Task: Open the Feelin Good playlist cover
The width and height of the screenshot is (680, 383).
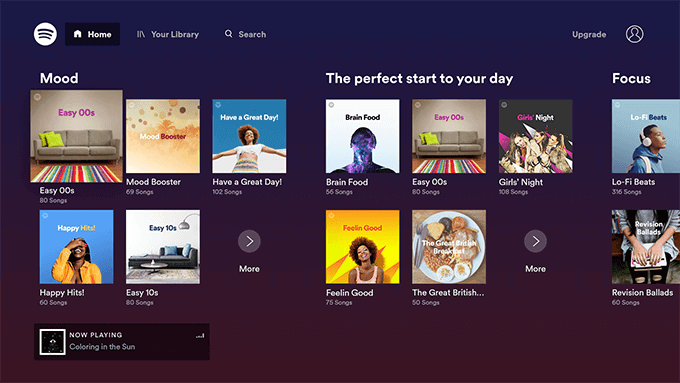Action: 363,247
